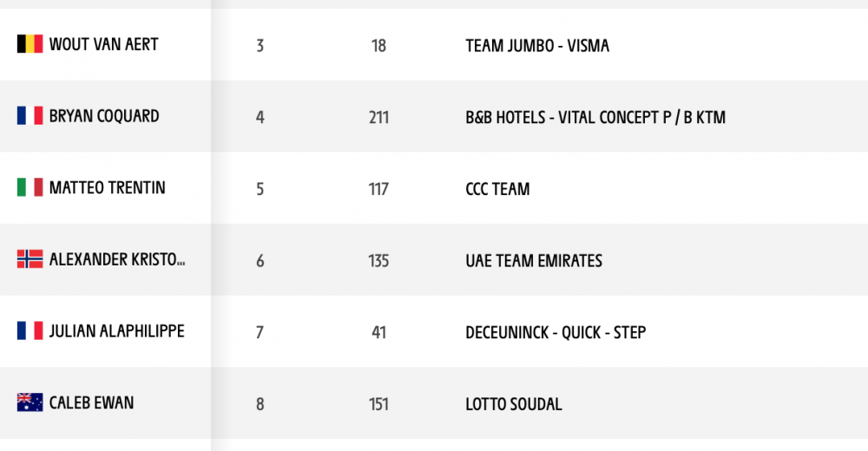Click the Australian flag beside Caleb Ewan
This screenshot has width=868, height=451.
click(30, 402)
